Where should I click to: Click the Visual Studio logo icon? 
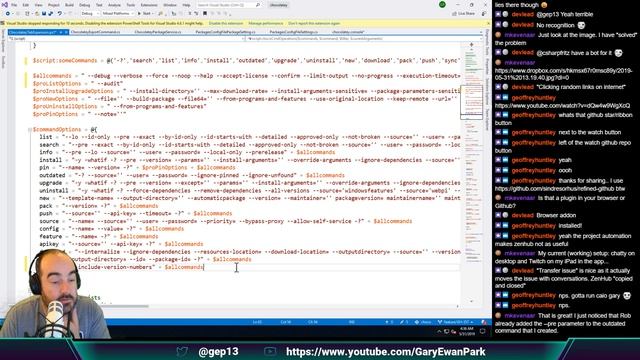coord(5,5)
